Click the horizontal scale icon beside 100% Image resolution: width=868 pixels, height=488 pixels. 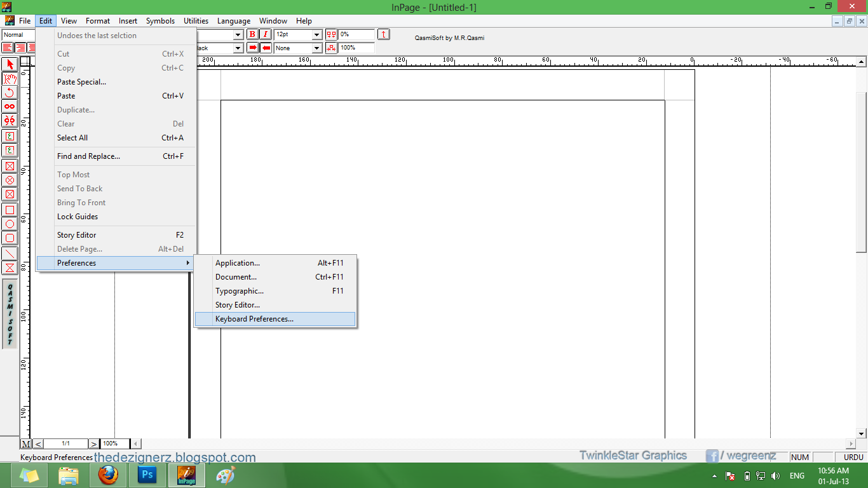point(331,48)
